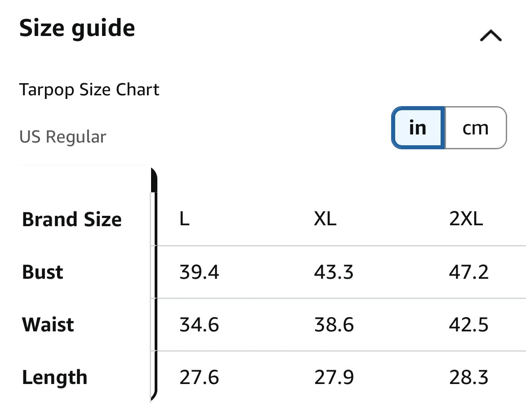Click the 27.6 length value for L

(199, 377)
